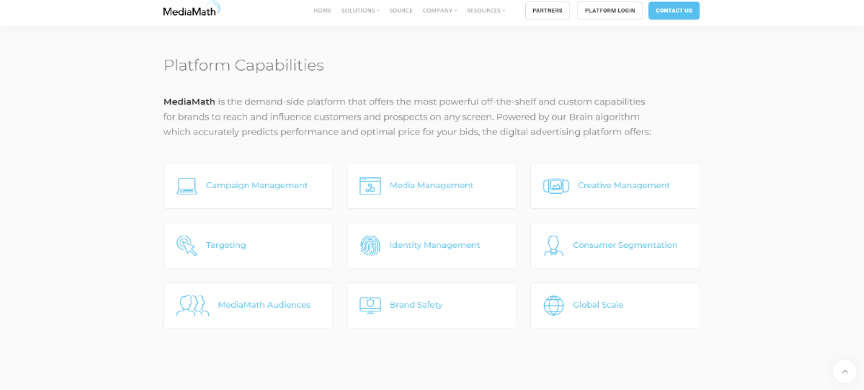This screenshot has width=864, height=390.
Task: Click the Platform Capabilities heading
Action: click(244, 66)
